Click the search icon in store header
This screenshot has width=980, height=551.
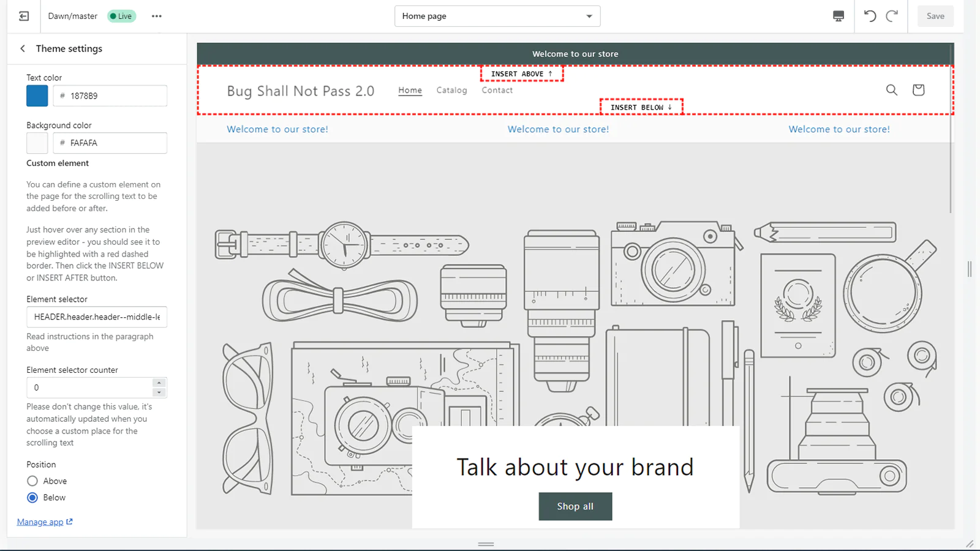tap(892, 90)
